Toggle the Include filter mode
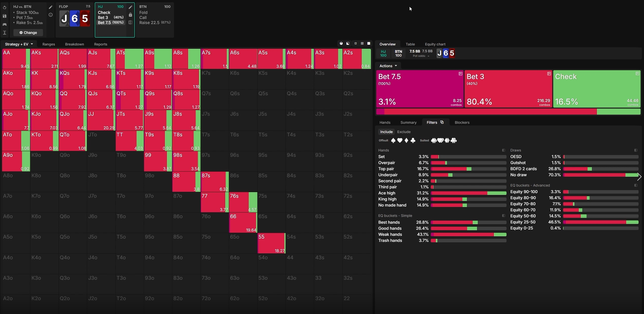 [386, 132]
